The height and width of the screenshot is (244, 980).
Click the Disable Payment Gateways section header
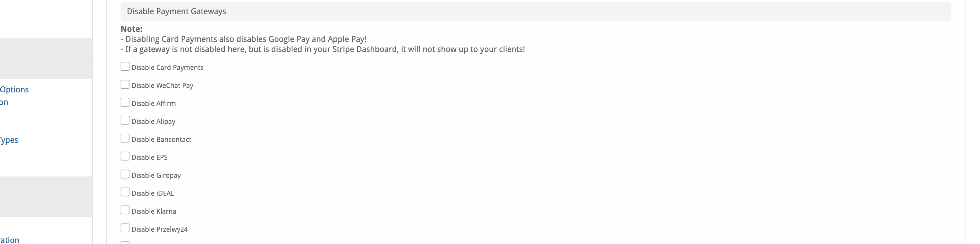535,11
